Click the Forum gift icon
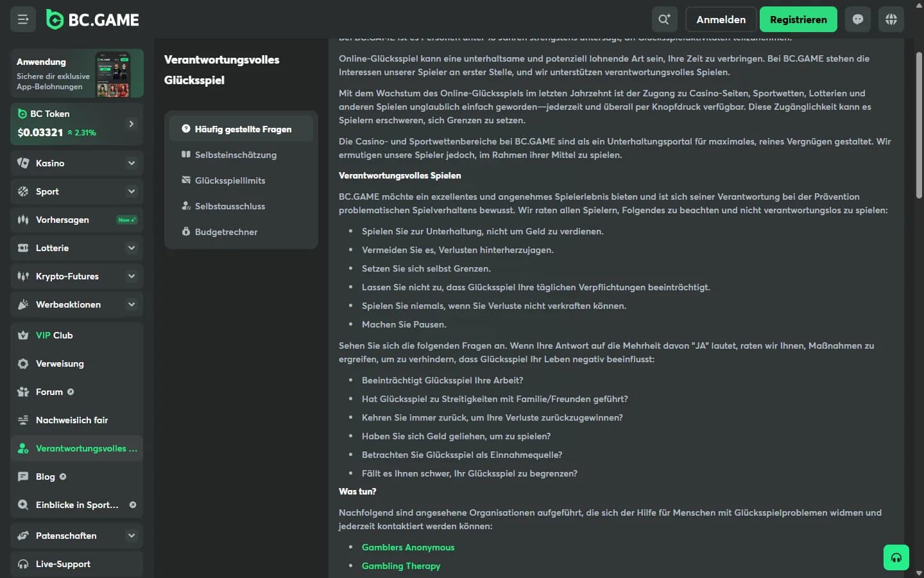 [23, 392]
